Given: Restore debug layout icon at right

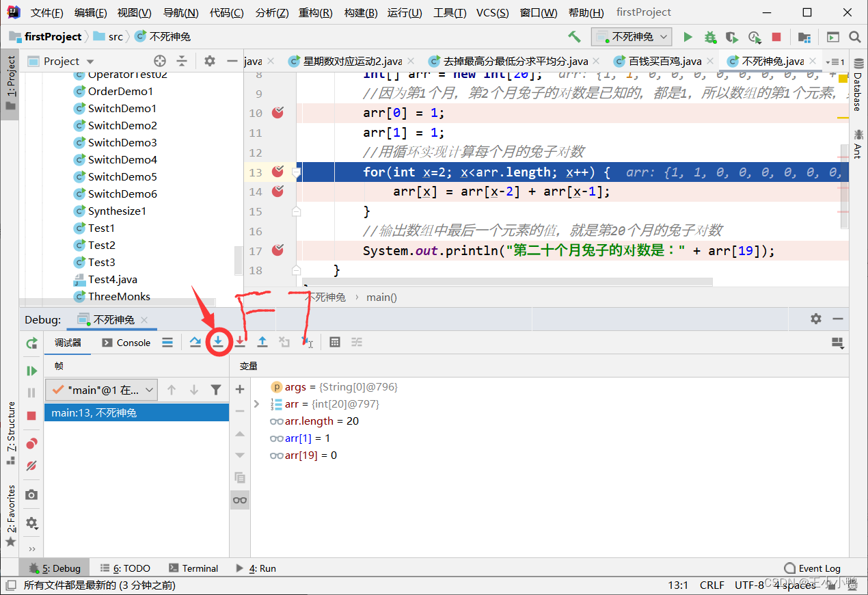Looking at the screenshot, I should pyautogui.click(x=837, y=342).
